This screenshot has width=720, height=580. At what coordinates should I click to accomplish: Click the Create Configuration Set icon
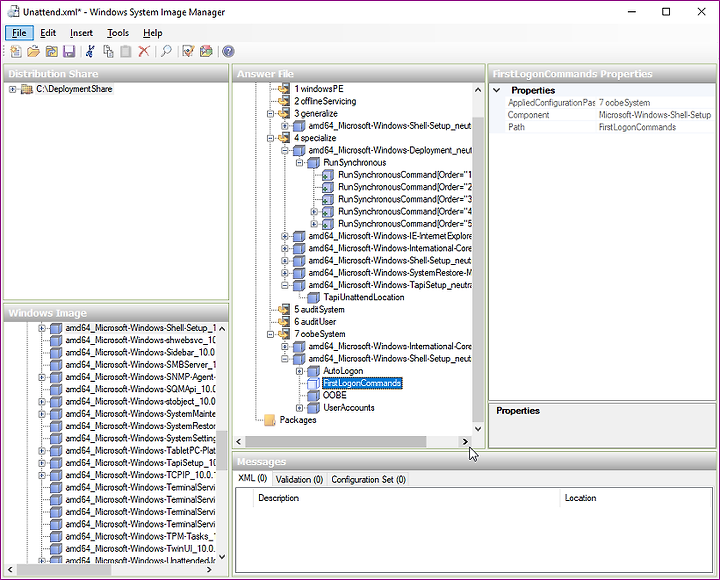point(206,51)
